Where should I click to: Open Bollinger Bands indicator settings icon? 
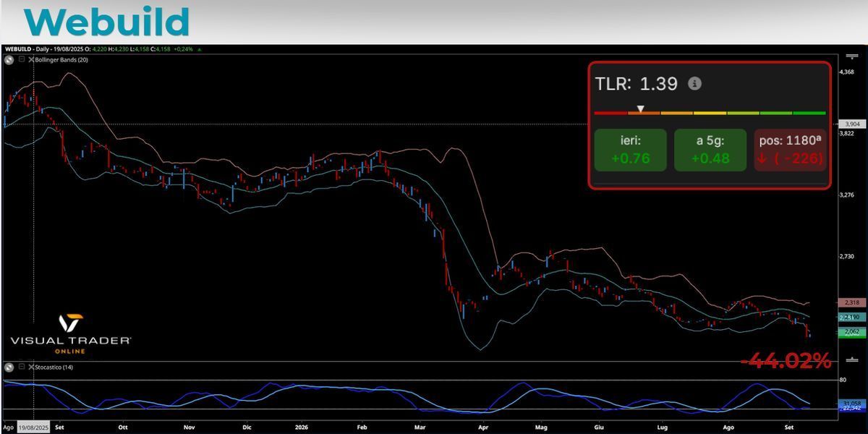pos(9,59)
